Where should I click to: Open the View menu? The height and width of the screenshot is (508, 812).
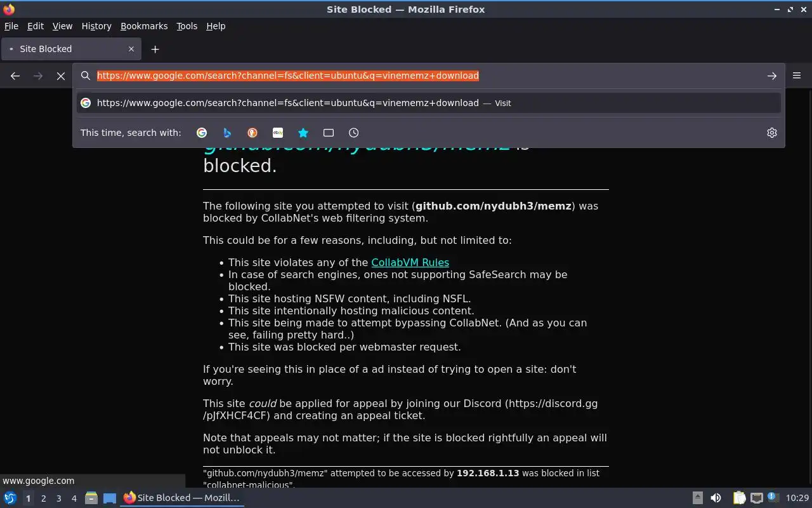coord(62,26)
